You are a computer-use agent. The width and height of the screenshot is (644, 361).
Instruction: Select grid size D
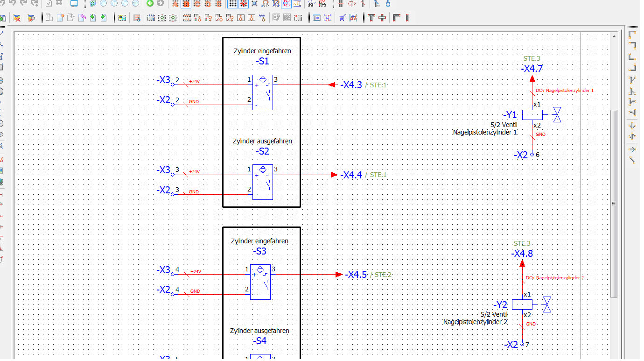[x=208, y=3]
